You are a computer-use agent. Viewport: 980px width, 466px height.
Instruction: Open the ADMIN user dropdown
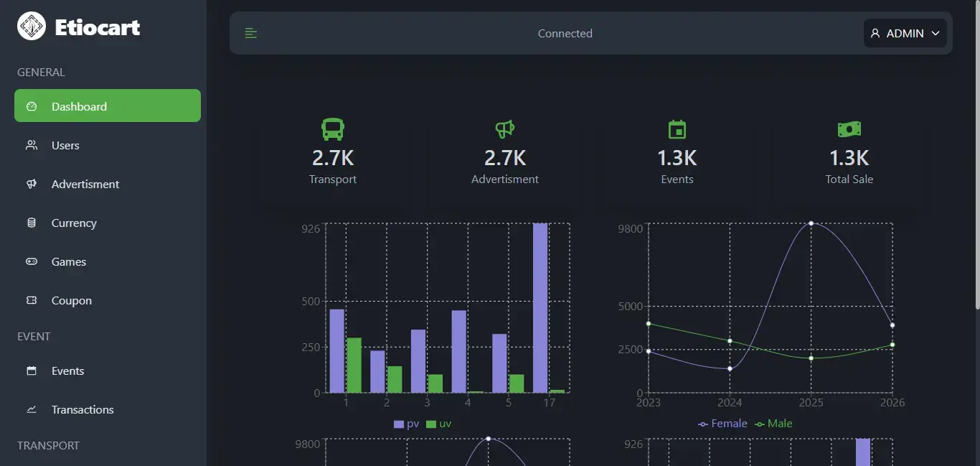pos(905,33)
